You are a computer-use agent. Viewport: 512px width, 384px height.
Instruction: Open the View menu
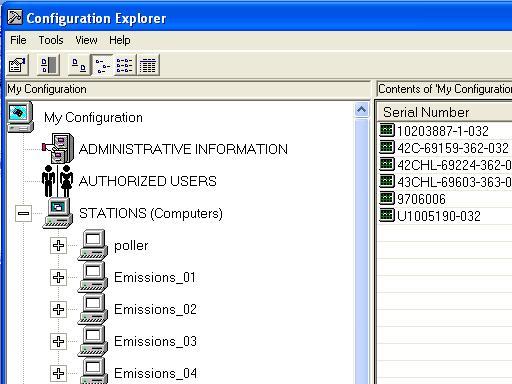[x=86, y=40]
